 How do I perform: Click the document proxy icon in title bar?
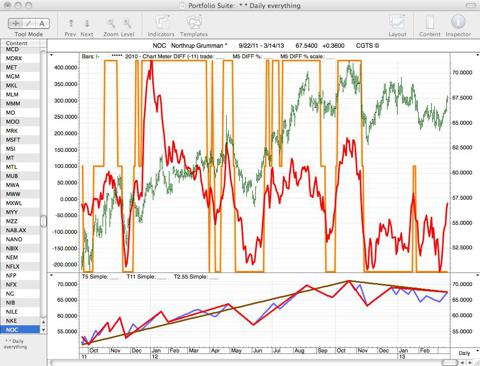pyautogui.click(x=182, y=5)
